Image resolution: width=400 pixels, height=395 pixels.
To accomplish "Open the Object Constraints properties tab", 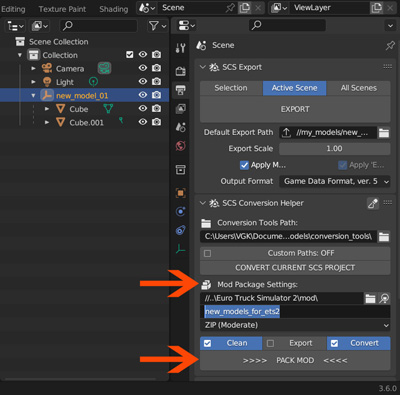I will click(x=180, y=230).
